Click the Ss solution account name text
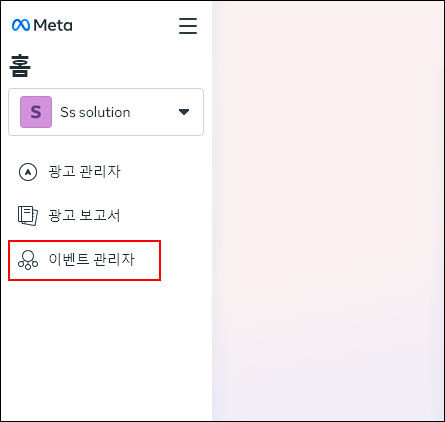 [x=95, y=112]
